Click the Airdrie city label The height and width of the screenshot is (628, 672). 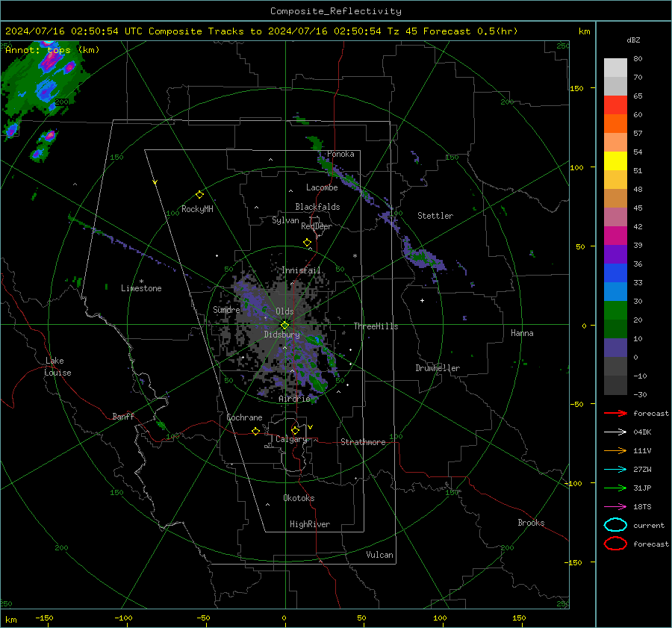pyautogui.click(x=294, y=399)
